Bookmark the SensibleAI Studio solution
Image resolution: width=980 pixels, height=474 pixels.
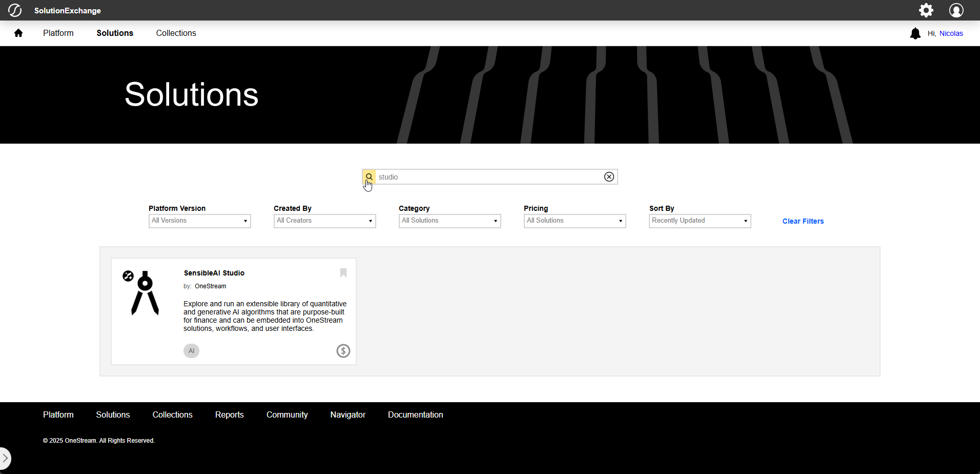343,273
